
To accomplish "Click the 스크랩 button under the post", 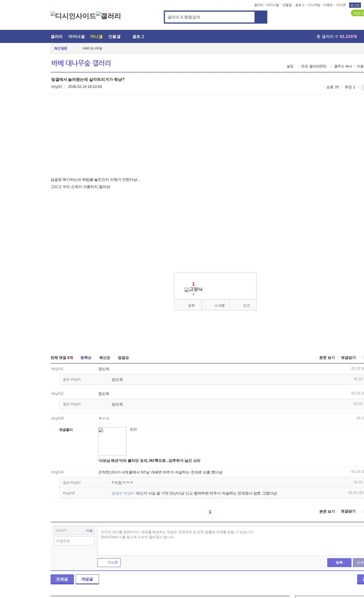I will click(x=219, y=305).
